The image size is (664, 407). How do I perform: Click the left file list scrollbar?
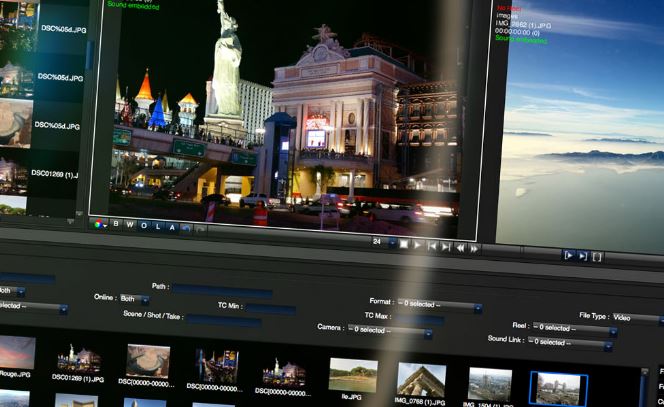[89, 55]
